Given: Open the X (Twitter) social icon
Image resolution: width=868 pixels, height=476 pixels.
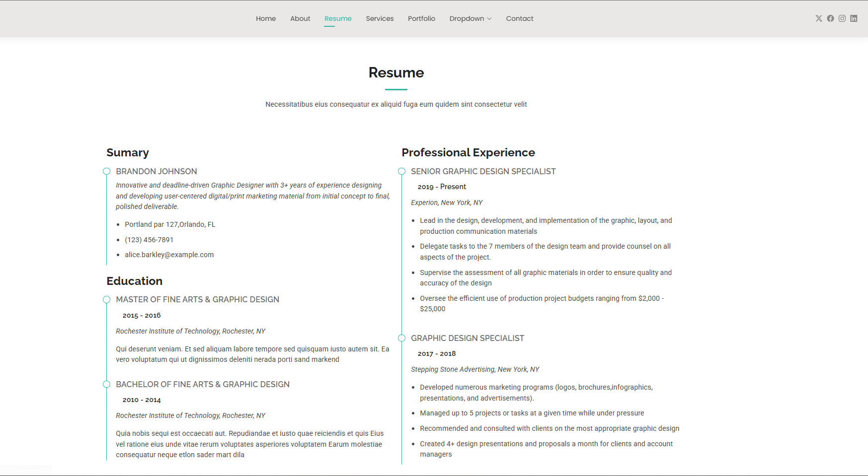Looking at the screenshot, I should pyautogui.click(x=819, y=18).
